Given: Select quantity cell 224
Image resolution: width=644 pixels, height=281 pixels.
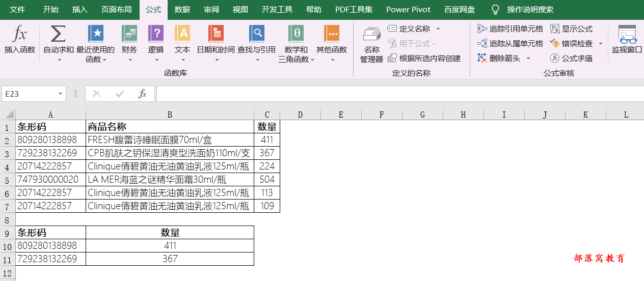Looking at the screenshot, I should click(267, 166).
